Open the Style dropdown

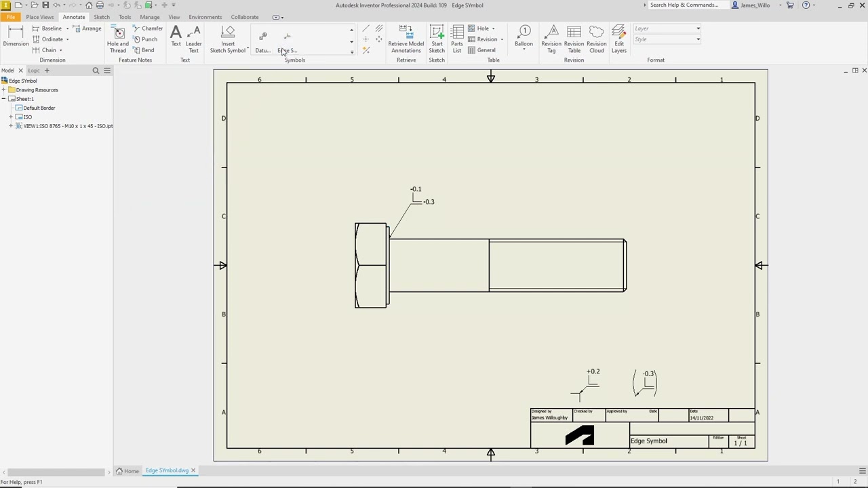[667, 39]
